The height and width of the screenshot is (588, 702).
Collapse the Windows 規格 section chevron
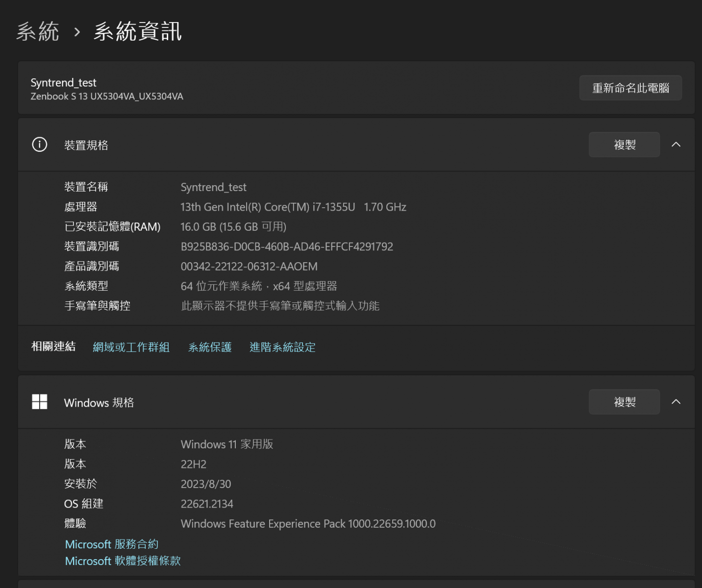coord(676,402)
